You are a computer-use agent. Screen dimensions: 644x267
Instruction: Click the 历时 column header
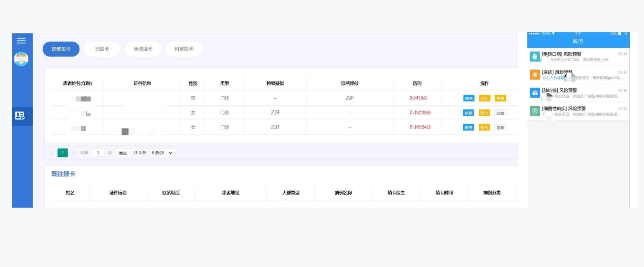(417, 83)
